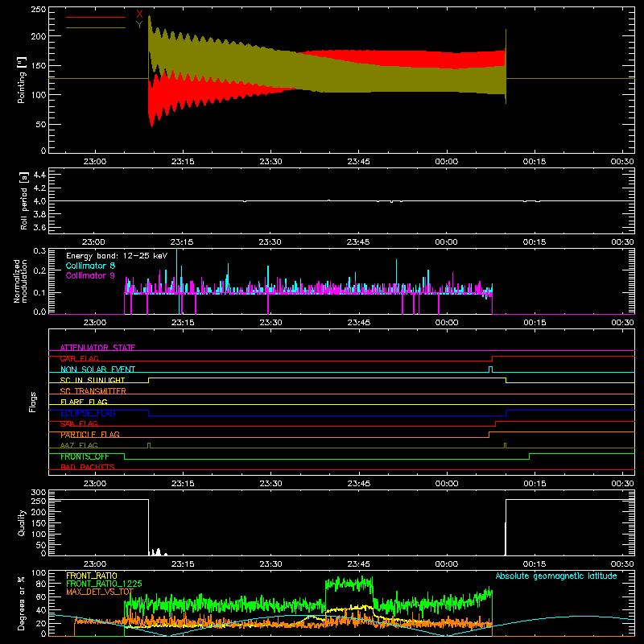Click the green FRONT_RATIO_1225 legend label
The width and height of the screenshot is (644, 644).
click(104, 584)
